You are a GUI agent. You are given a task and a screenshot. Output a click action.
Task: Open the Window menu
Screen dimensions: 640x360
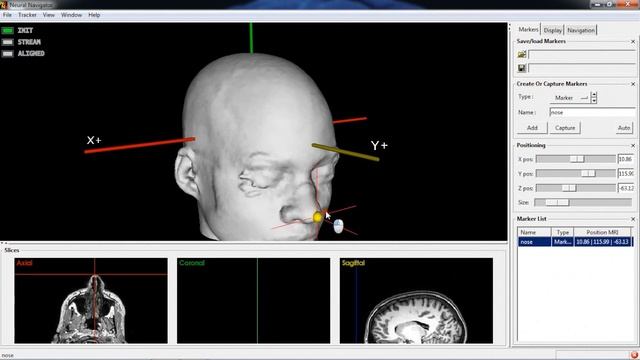[71, 15]
